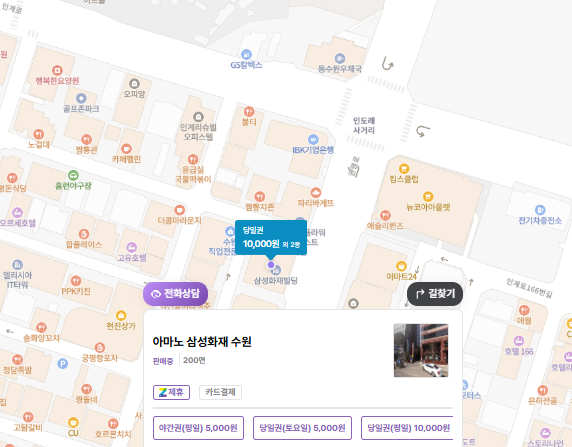Screen dimensions: 572x447
Task: Click the 합플레이스 map icon
Action: pos(84,234)
